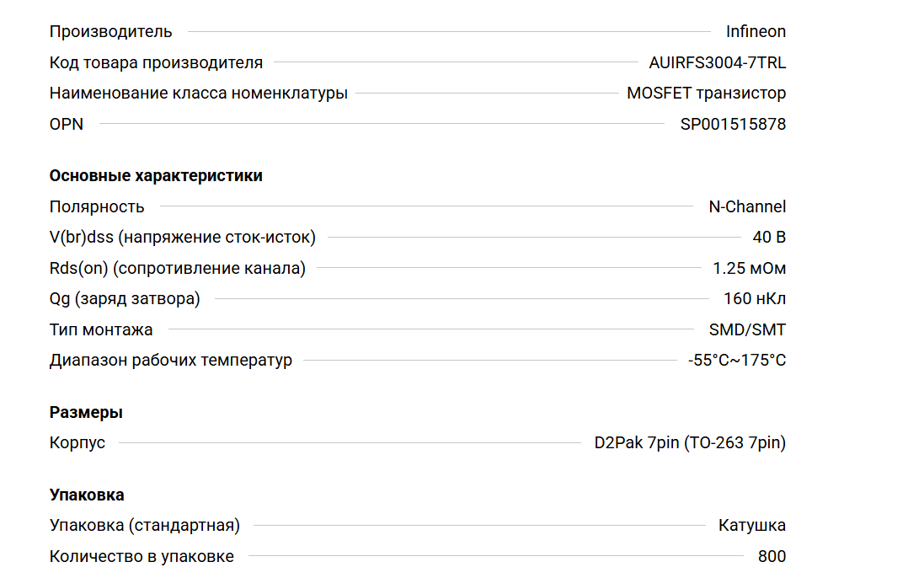
Task: Click OPN code SP001515878
Action: tap(733, 125)
